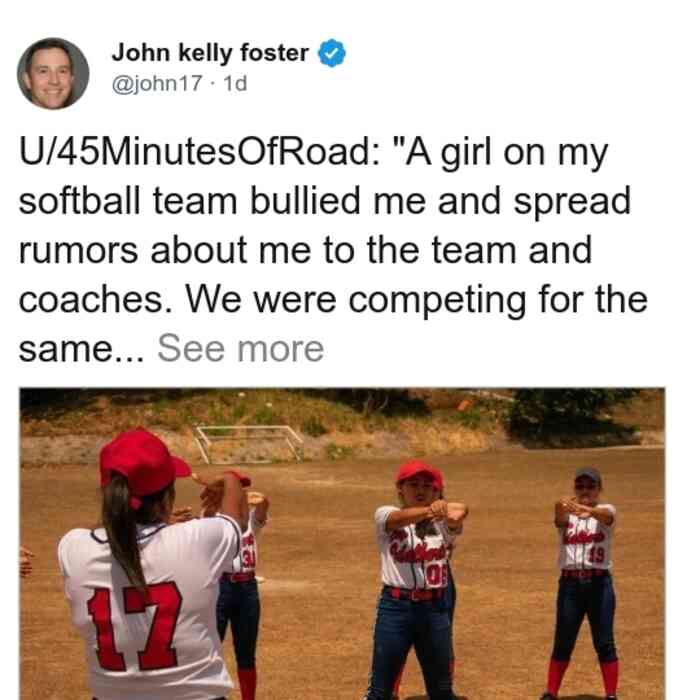The width and height of the screenshot is (700, 700).
Task: Open the tweet via 1d timestamp
Action: tap(235, 83)
